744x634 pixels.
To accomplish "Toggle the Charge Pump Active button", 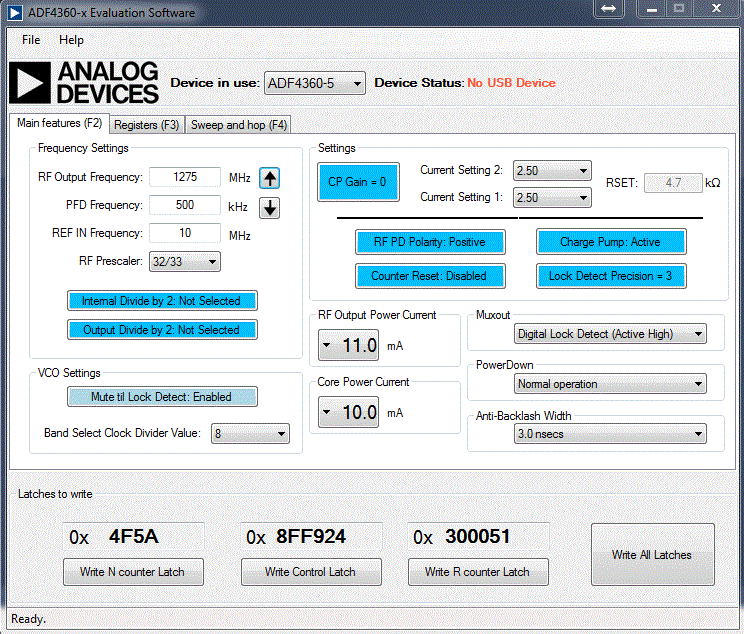I will coord(610,242).
